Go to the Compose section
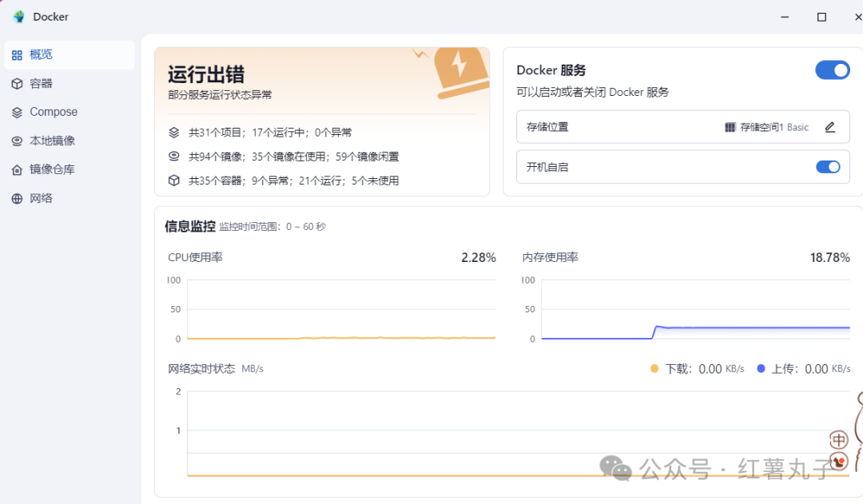Screen dimensions: 863x504 point(70,113)
